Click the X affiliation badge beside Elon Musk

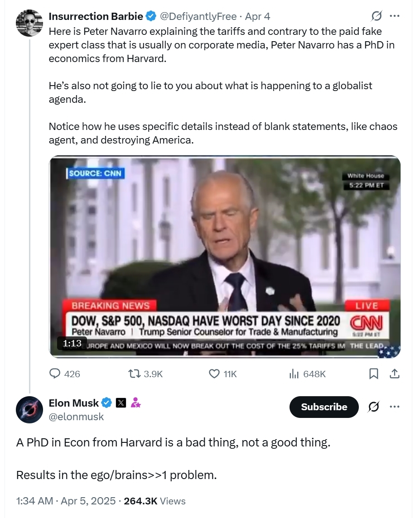coord(121,403)
